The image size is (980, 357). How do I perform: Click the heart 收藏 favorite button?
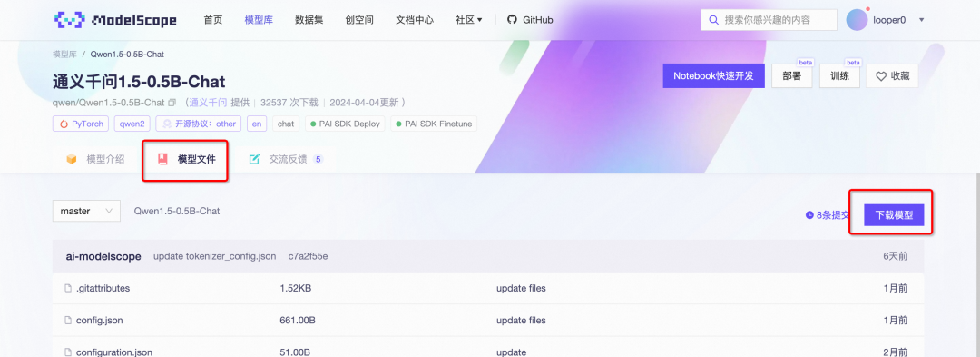click(x=892, y=76)
